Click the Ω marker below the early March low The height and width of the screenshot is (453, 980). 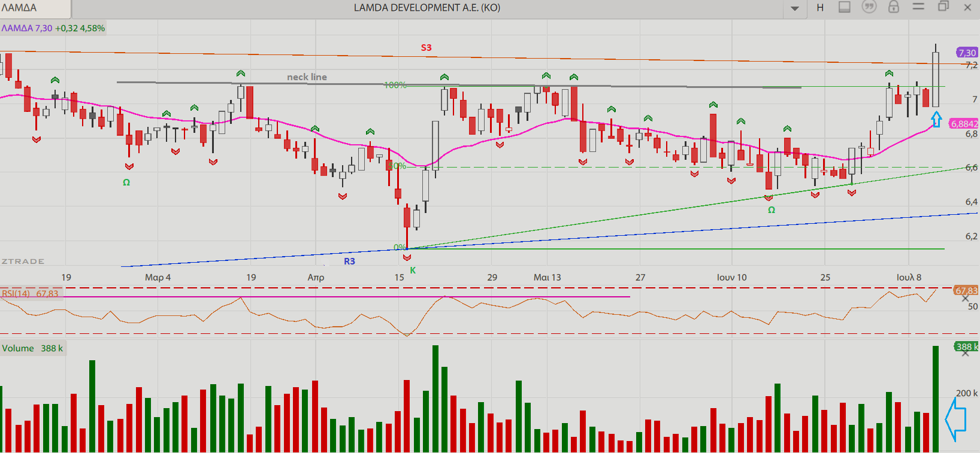tap(126, 183)
